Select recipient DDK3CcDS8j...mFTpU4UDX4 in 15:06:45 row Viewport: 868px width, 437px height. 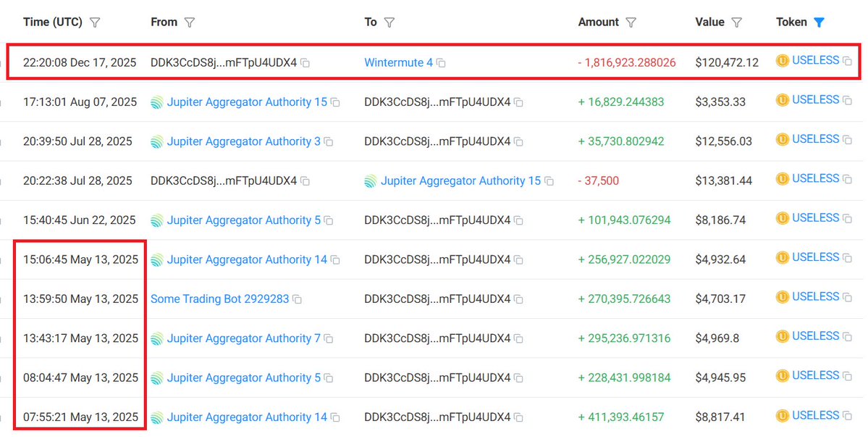pyautogui.click(x=437, y=259)
